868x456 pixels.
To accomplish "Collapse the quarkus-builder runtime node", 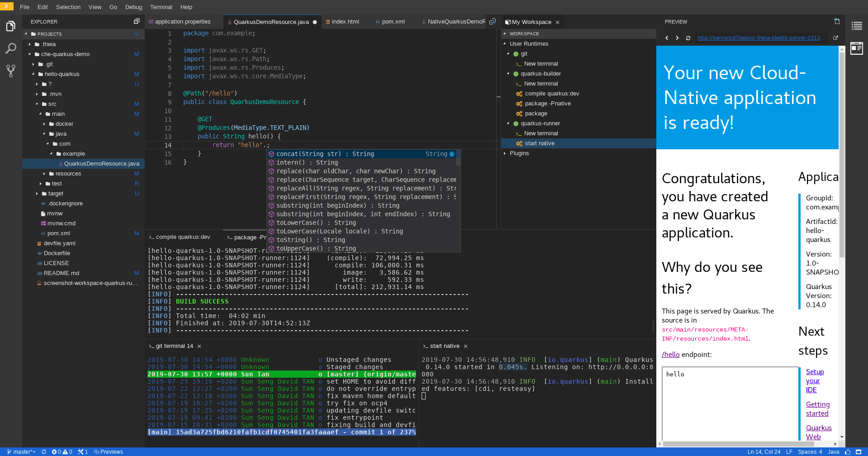I will point(508,74).
